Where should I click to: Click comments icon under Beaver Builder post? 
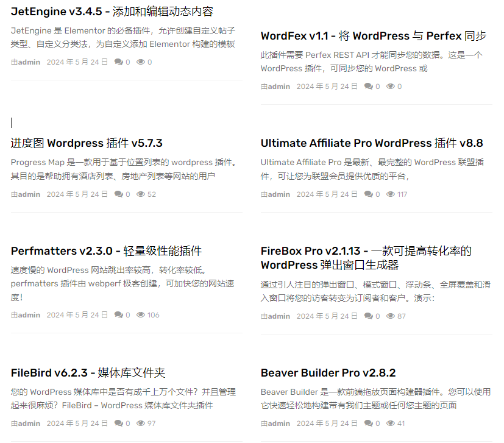(369, 423)
